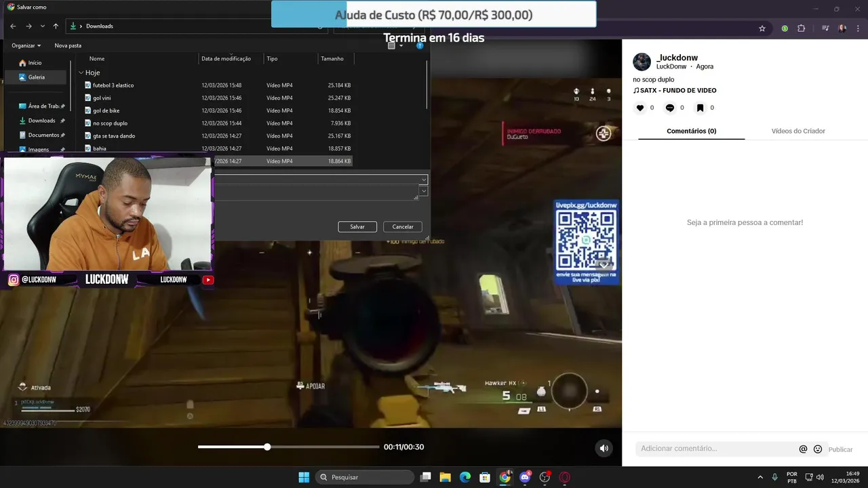The width and height of the screenshot is (868, 488).
Task: Open the green extension icon in Chrome
Action: pyautogui.click(x=785, y=28)
